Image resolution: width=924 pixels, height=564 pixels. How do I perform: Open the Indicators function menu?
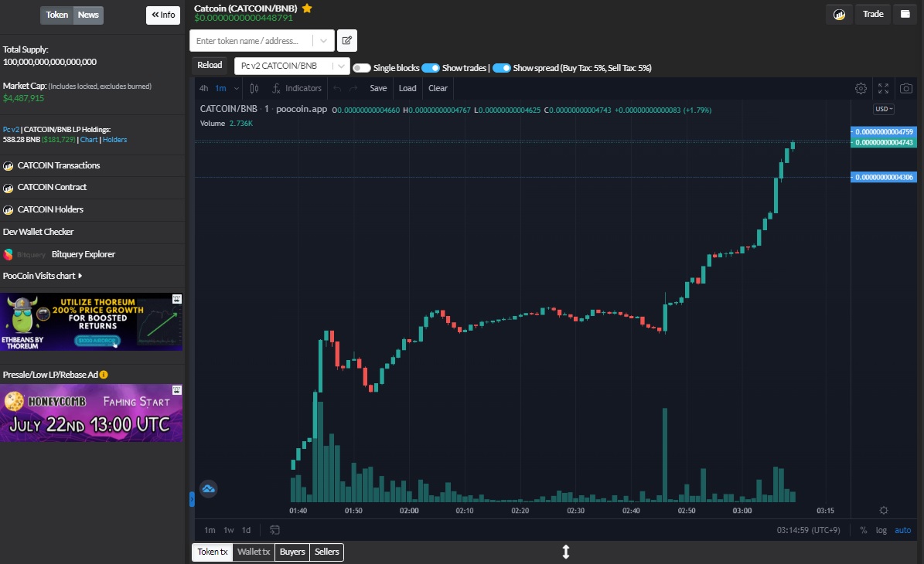click(297, 88)
